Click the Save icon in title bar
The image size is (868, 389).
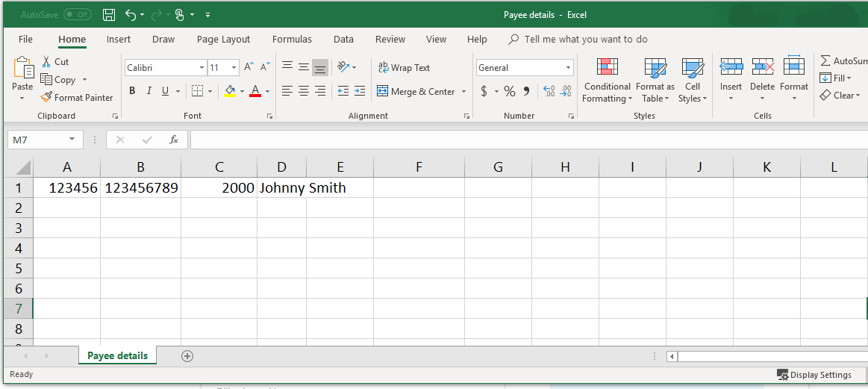(109, 14)
